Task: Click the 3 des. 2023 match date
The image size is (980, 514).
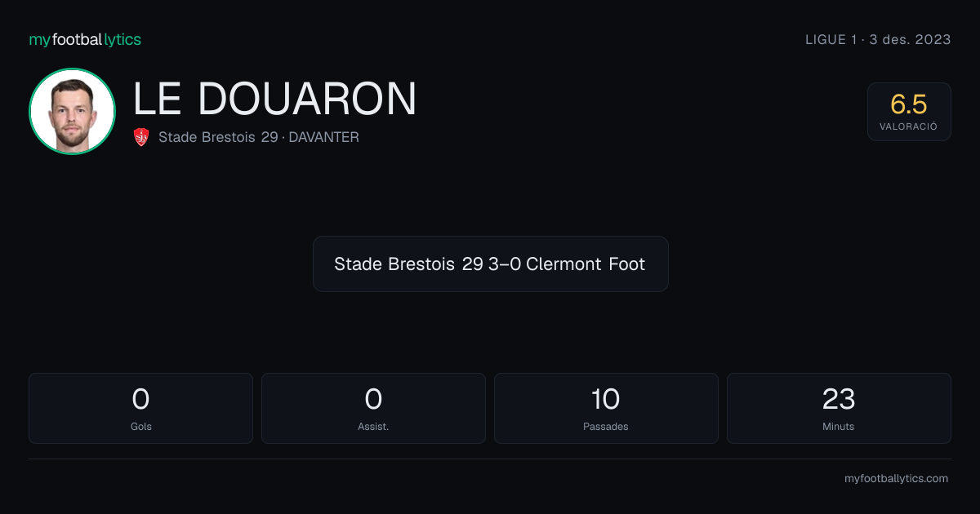Action: (910, 39)
